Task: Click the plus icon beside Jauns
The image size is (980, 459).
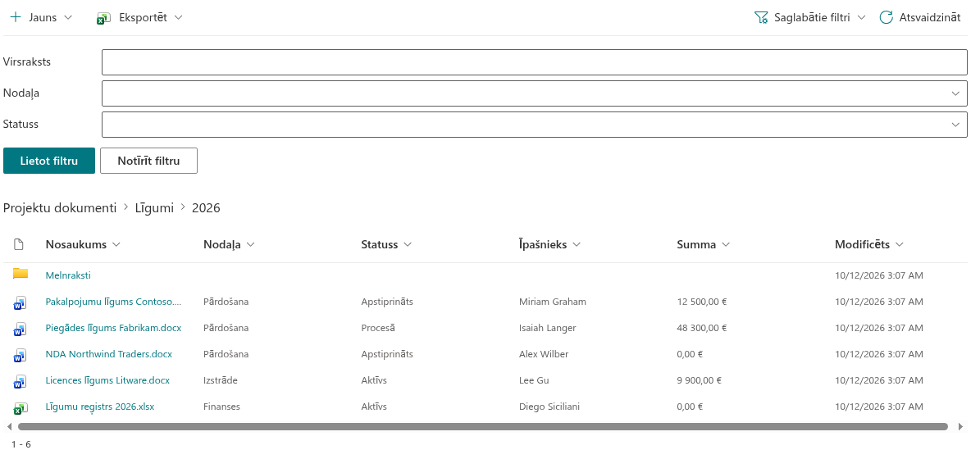Action: click(x=16, y=17)
